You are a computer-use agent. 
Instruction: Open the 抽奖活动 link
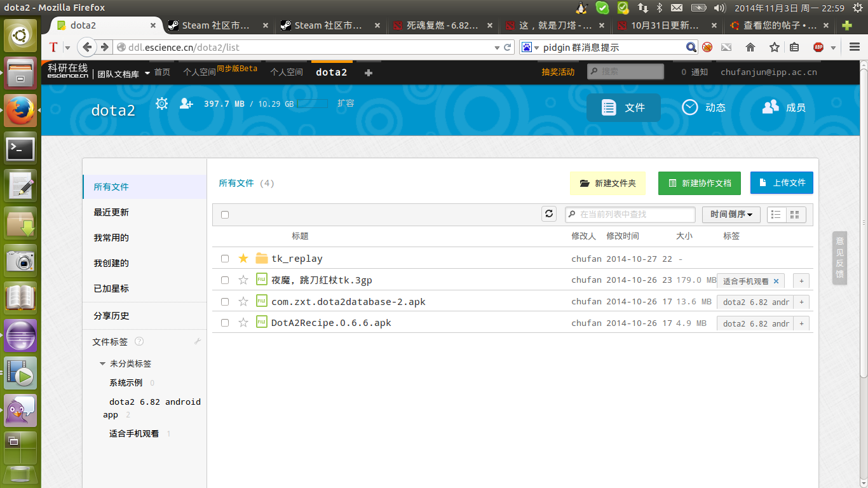(558, 72)
